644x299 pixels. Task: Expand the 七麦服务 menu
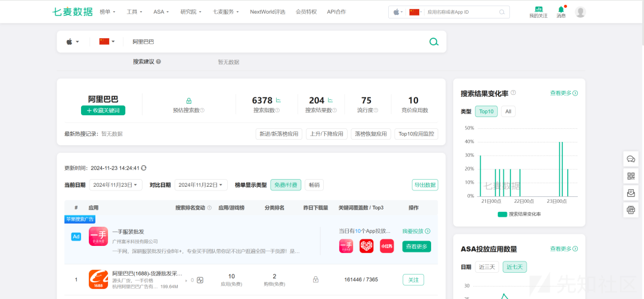[x=226, y=12]
